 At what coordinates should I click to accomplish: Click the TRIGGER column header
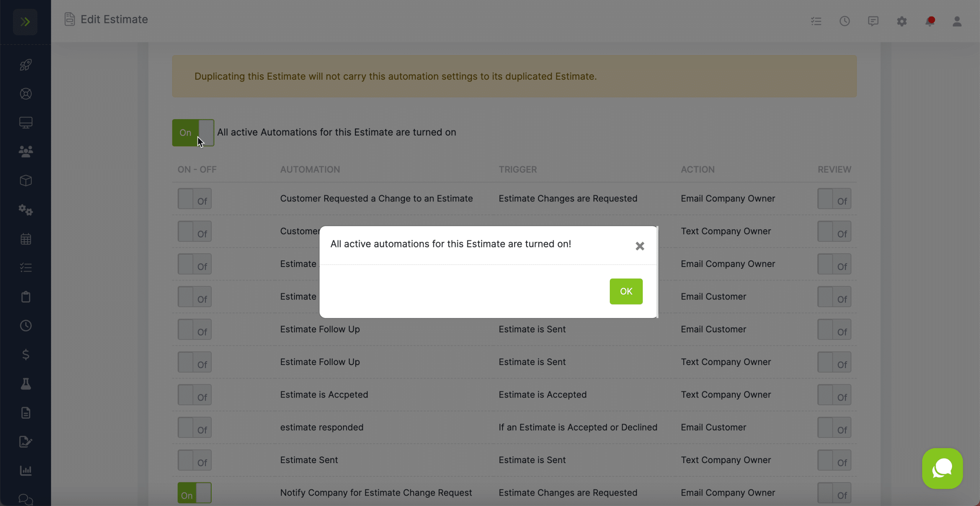tap(518, 169)
